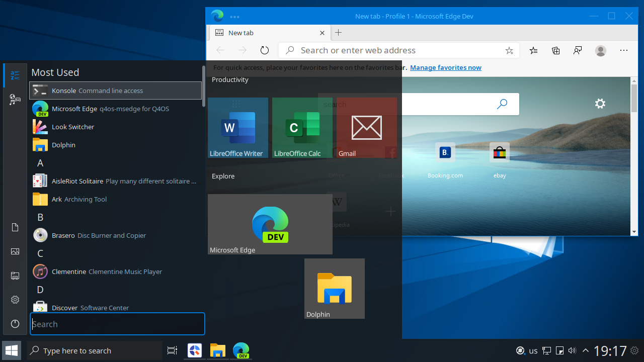The height and width of the screenshot is (362, 644).
Task: Open the Edge profile avatar
Action: [x=600, y=50]
